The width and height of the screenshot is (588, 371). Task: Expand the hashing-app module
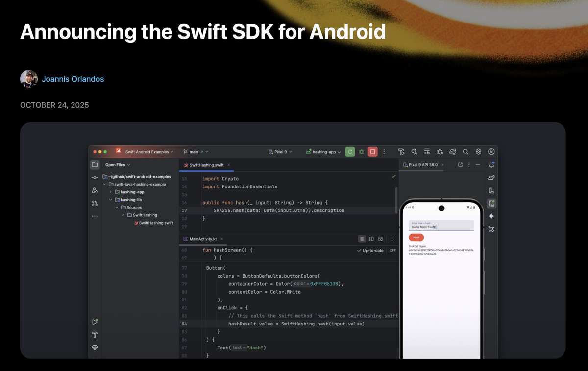[111, 192]
